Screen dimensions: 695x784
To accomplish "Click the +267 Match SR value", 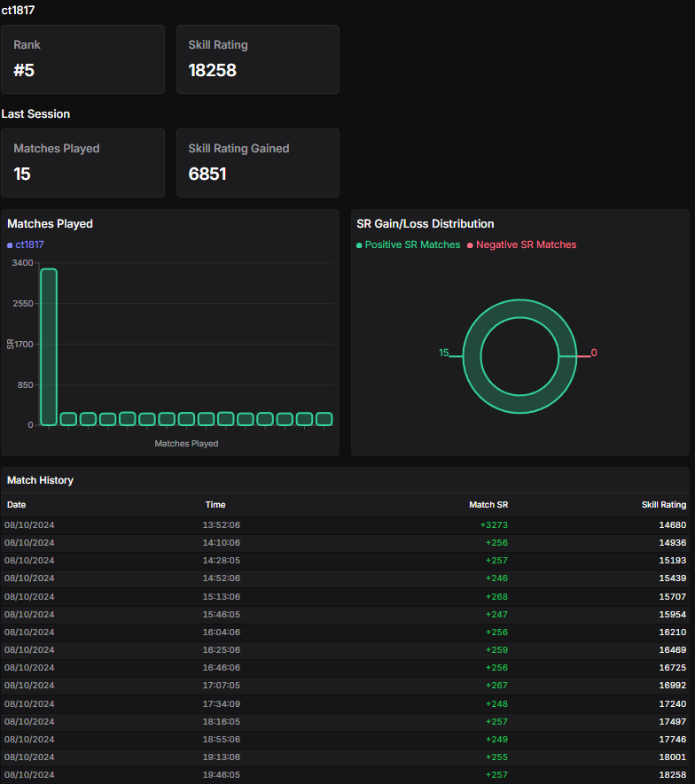I will pos(496,686).
